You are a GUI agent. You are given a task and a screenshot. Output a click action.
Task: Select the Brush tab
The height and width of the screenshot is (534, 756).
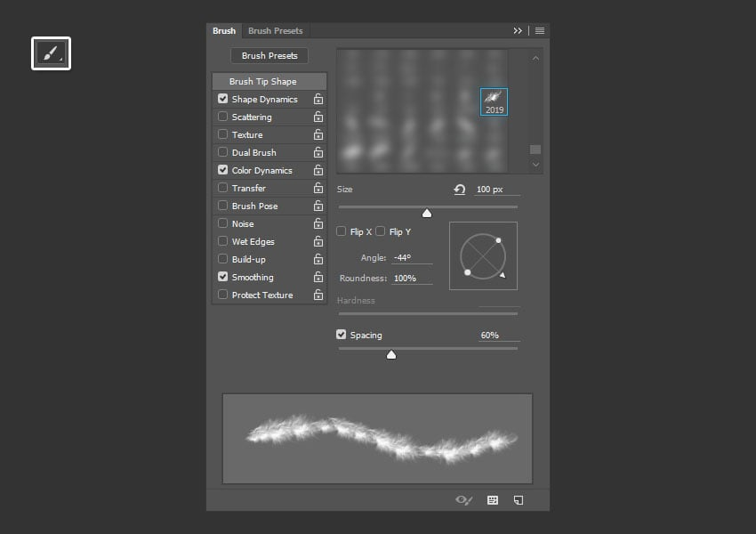click(x=224, y=30)
